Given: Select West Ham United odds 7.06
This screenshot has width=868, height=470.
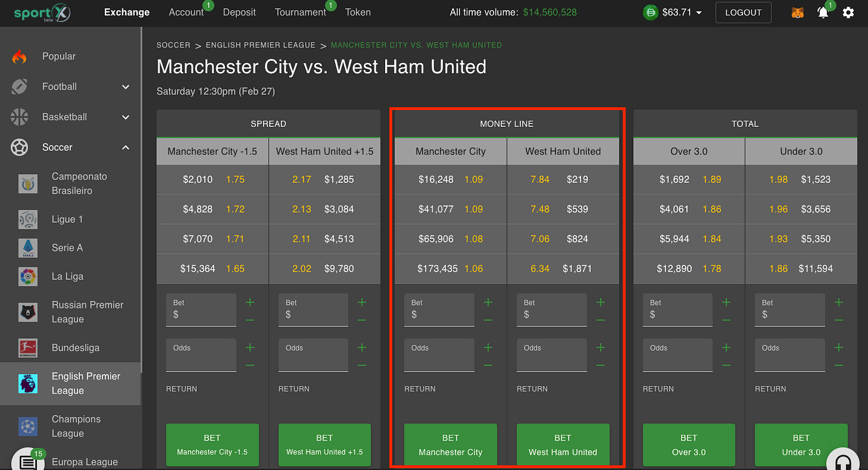Looking at the screenshot, I should coord(540,239).
